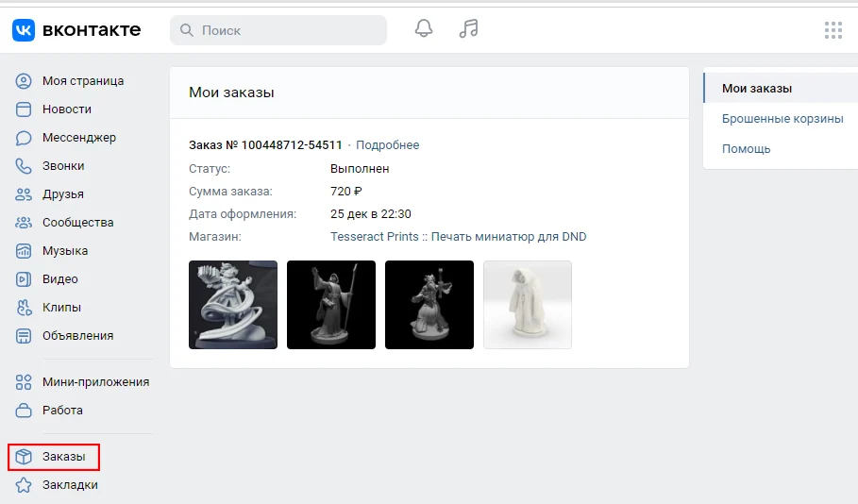Open notifications bell icon

coord(424,28)
